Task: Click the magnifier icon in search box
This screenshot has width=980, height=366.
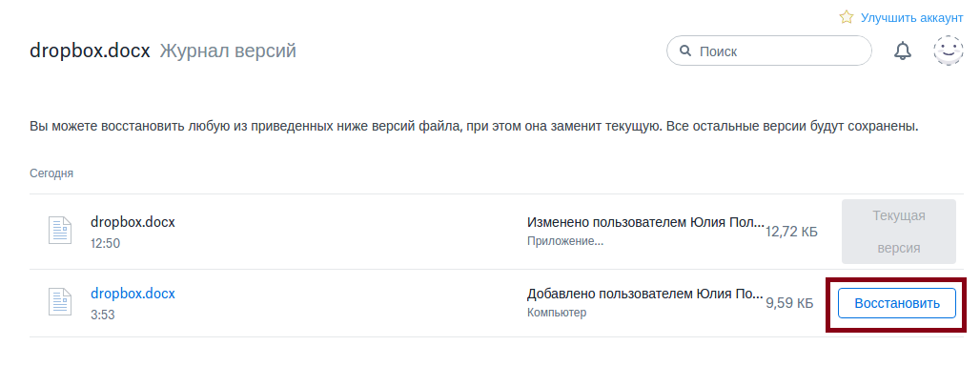Action: (x=685, y=51)
